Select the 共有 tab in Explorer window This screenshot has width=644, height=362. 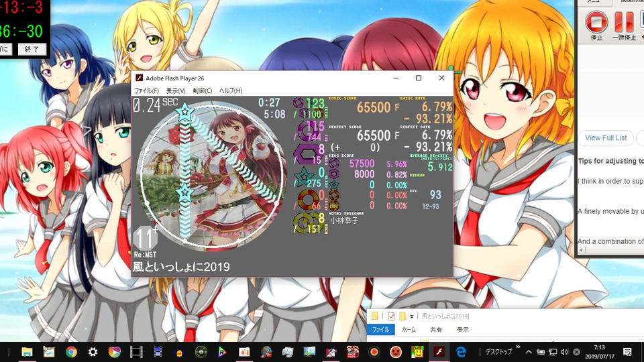pyautogui.click(x=436, y=330)
